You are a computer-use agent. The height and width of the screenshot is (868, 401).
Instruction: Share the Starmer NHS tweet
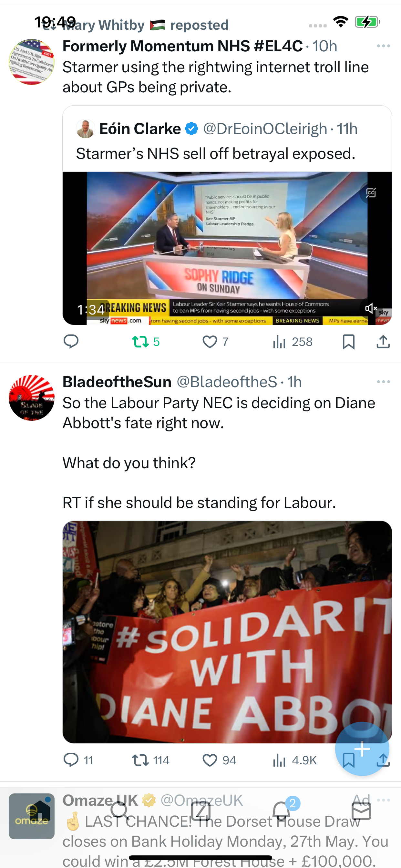[x=383, y=342]
